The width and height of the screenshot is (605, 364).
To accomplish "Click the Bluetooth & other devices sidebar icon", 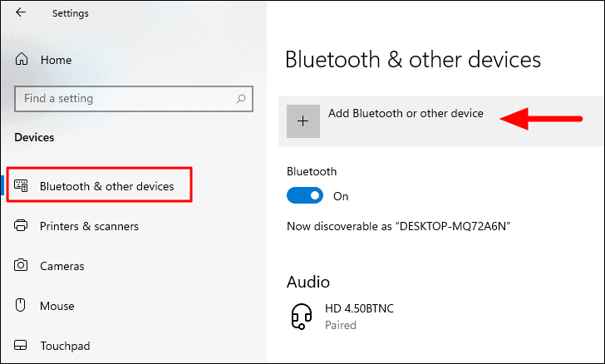I will [21, 185].
